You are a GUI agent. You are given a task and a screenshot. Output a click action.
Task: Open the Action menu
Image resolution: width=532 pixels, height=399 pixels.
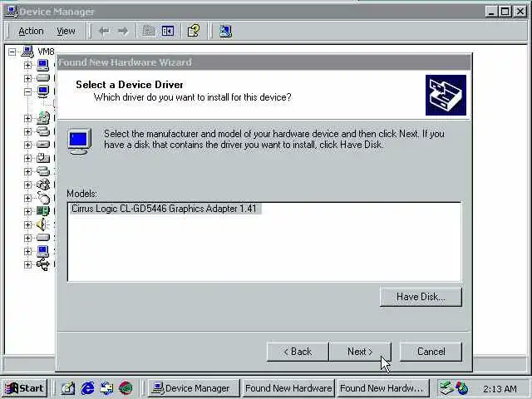[31, 32]
